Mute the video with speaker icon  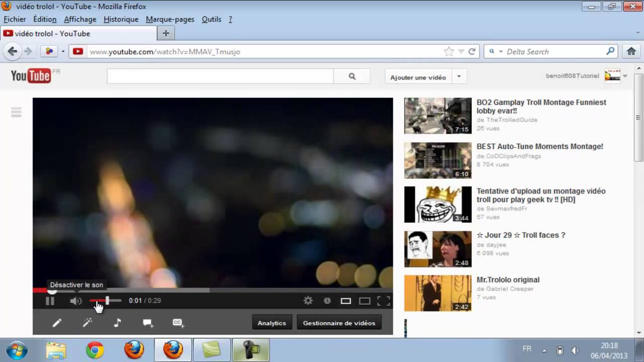[75, 301]
